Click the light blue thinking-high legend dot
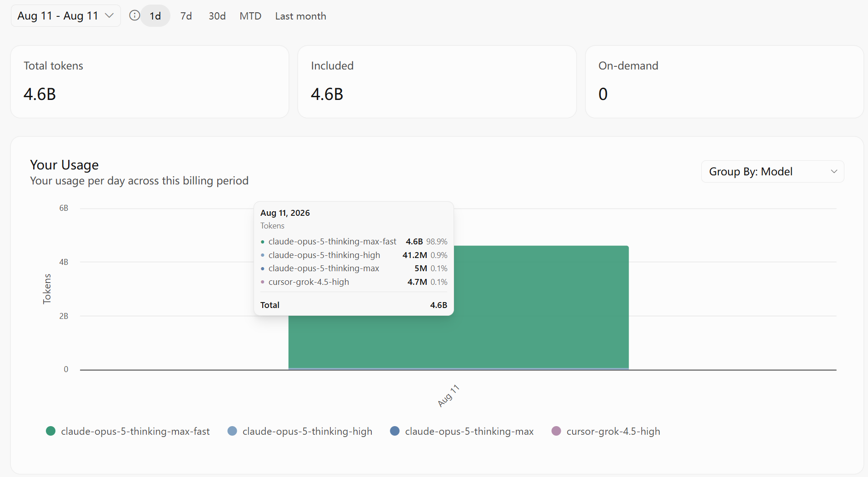 pos(232,431)
